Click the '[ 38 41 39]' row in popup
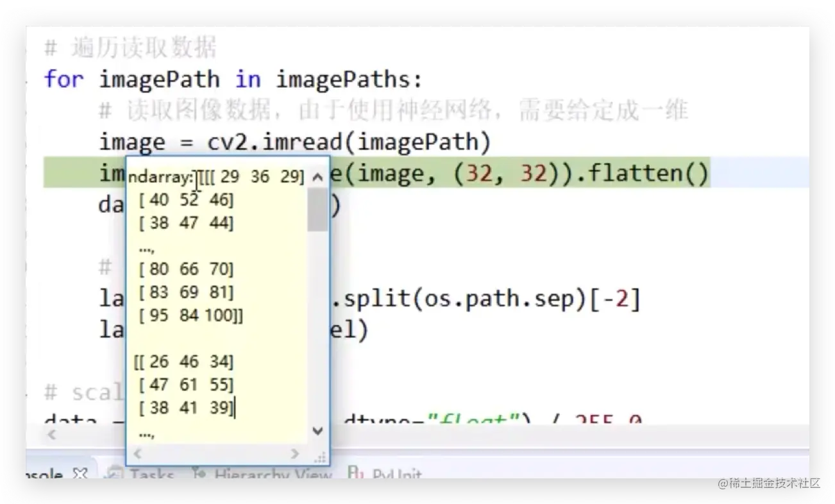835x504 pixels. [186, 408]
